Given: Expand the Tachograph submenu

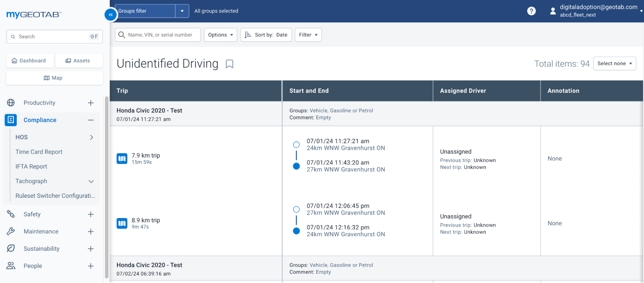Looking at the screenshot, I should 91,181.
